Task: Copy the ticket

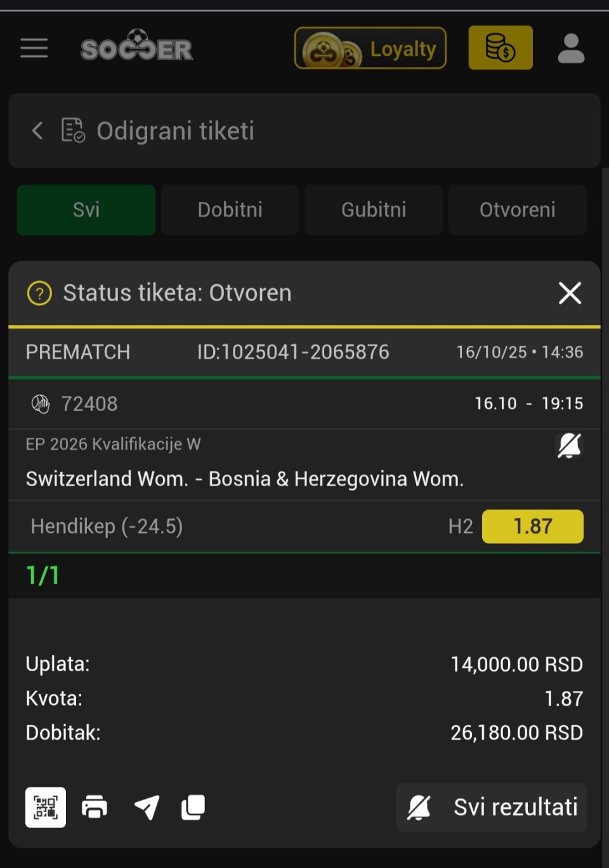Action: [193, 808]
